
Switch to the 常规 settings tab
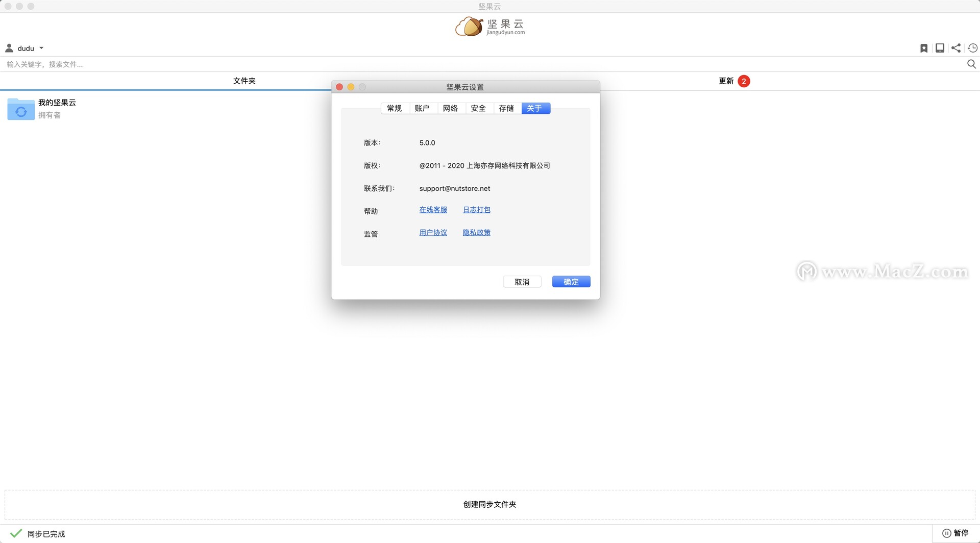point(395,108)
